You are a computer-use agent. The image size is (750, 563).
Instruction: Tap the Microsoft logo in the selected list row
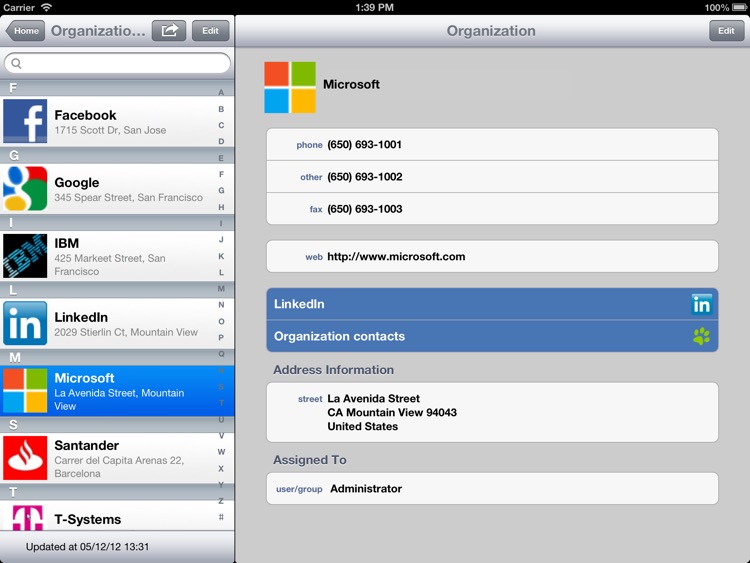(x=25, y=391)
